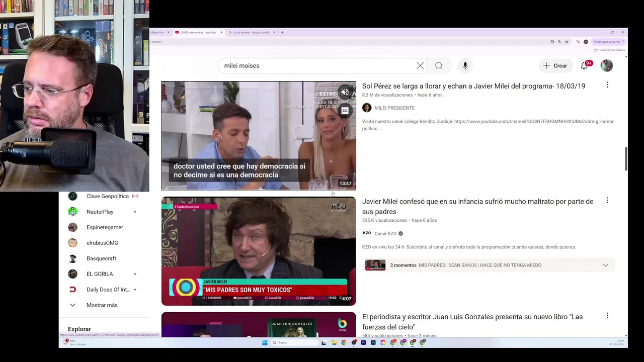Screen dimensions: 644x362
Task: Go to Canal KZO channel name
Action: 385,234
